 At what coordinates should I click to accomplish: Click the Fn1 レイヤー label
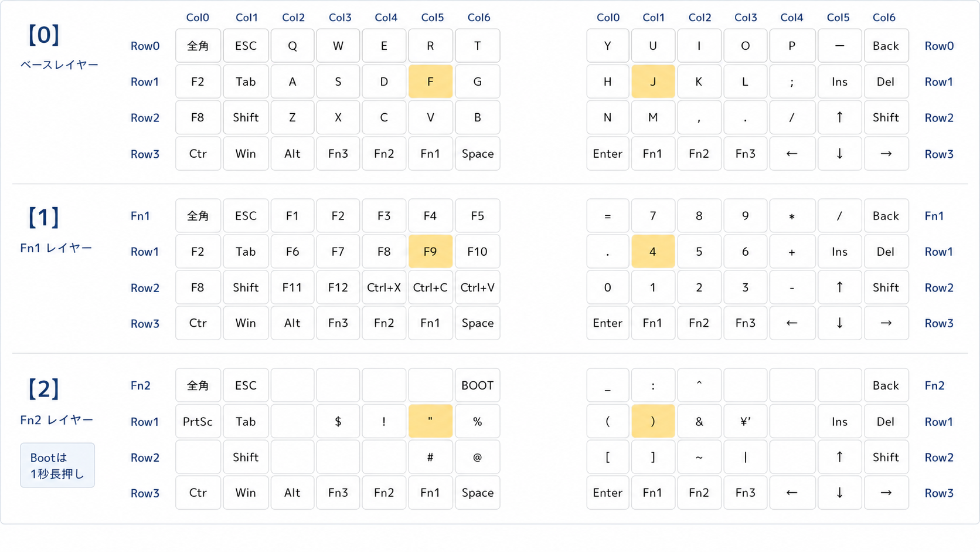(x=56, y=248)
